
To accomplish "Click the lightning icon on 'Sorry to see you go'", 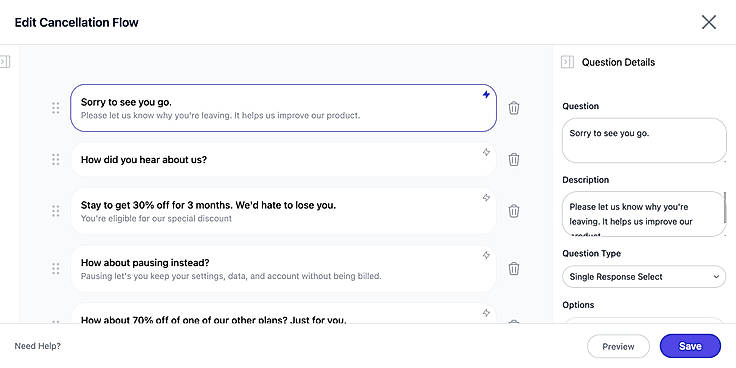I will (486, 95).
